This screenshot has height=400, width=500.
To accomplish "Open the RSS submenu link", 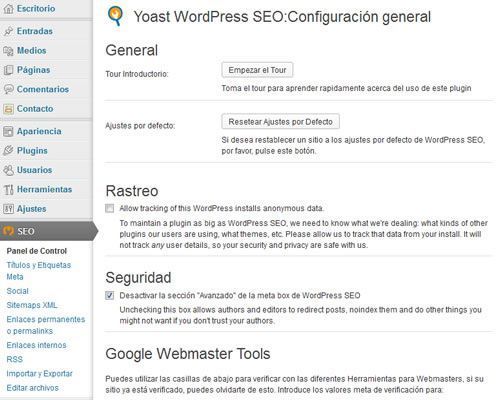I will pyautogui.click(x=15, y=359).
